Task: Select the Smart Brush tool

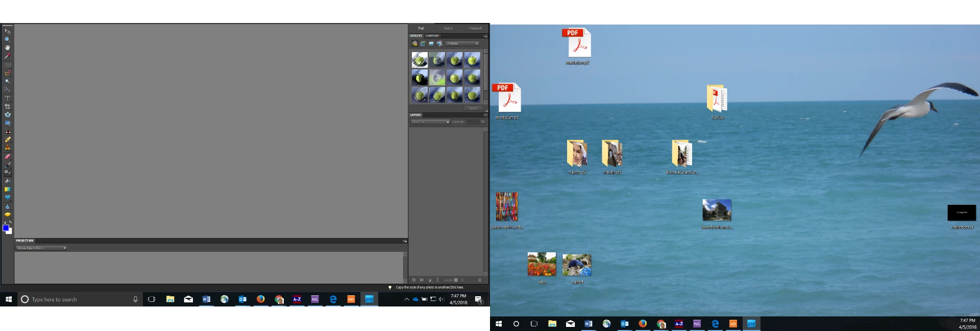Action: [7, 173]
